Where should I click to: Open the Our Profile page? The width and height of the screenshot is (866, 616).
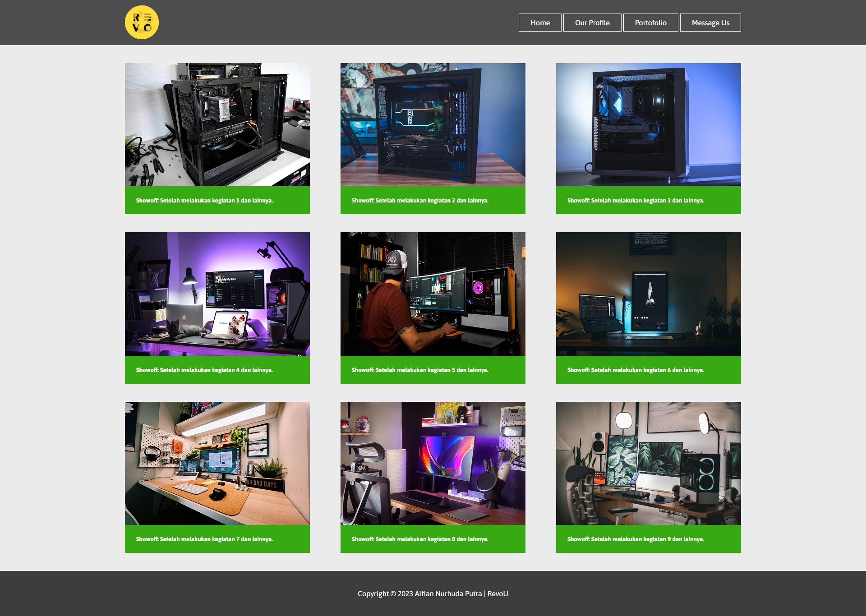592,22
